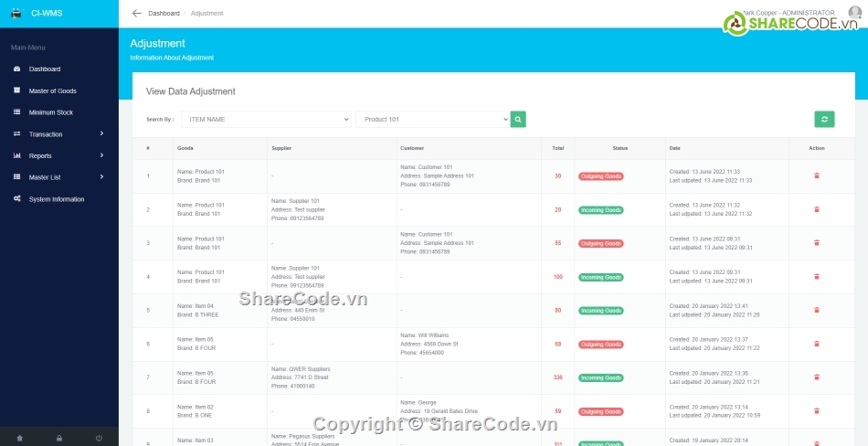This screenshot has width=868, height=446.
Task: Click the Reports chart icon
Action: (17, 155)
